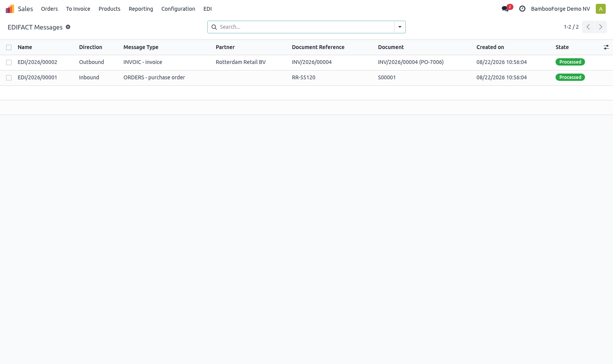Select the EDI/2026/00002 row checkbox
Viewport: 613px width, 364px height.
[9, 62]
